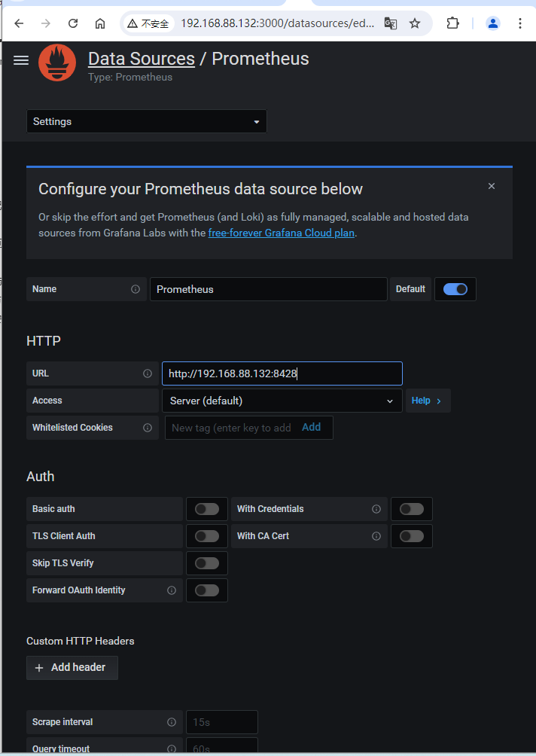
Task: Open the hamburger navigation menu
Action: tap(21, 60)
